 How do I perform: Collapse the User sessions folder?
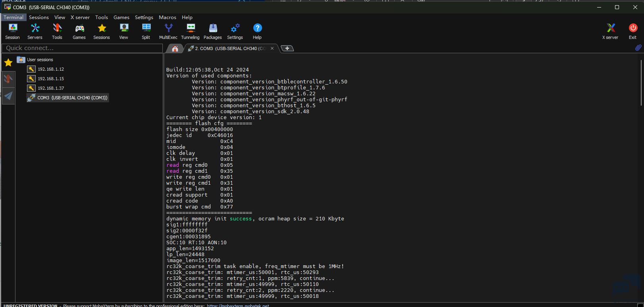click(21, 60)
